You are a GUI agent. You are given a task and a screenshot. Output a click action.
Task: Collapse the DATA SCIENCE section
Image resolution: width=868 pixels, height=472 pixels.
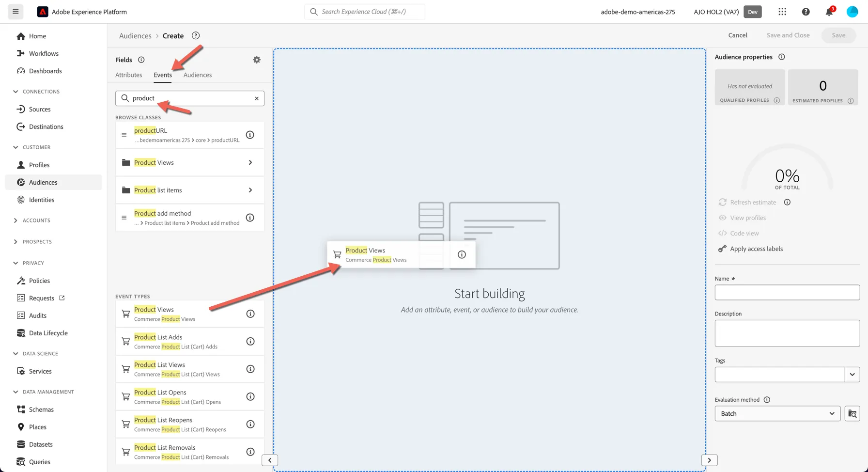coord(15,354)
